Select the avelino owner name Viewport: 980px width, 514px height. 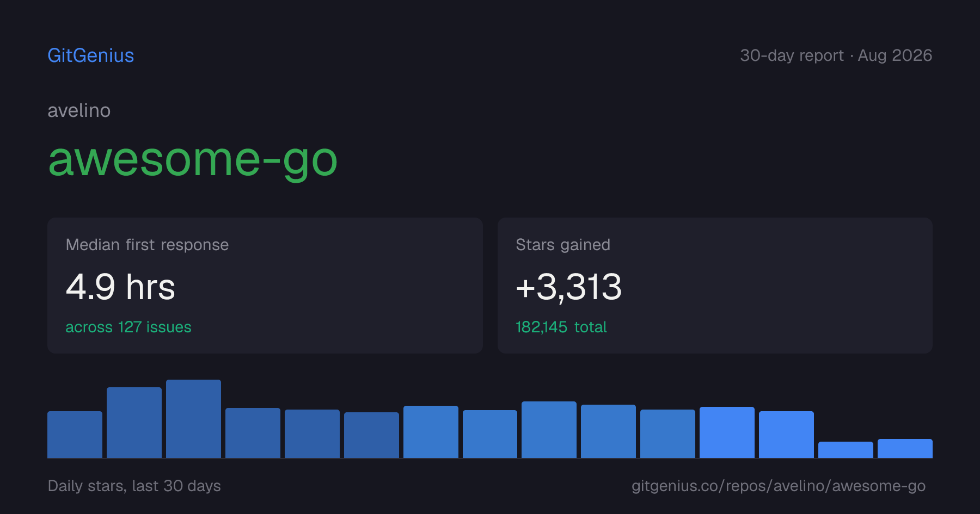(x=79, y=110)
